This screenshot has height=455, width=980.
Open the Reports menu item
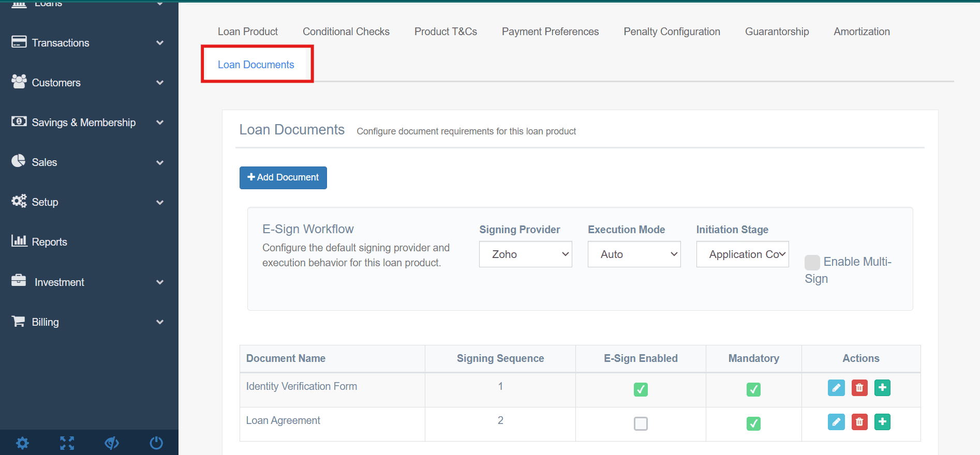49,242
